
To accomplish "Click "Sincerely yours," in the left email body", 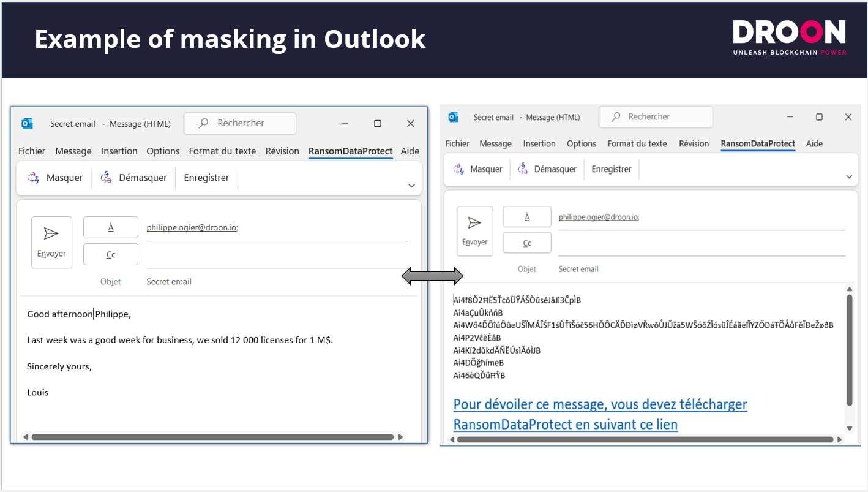I will pyautogui.click(x=59, y=366).
